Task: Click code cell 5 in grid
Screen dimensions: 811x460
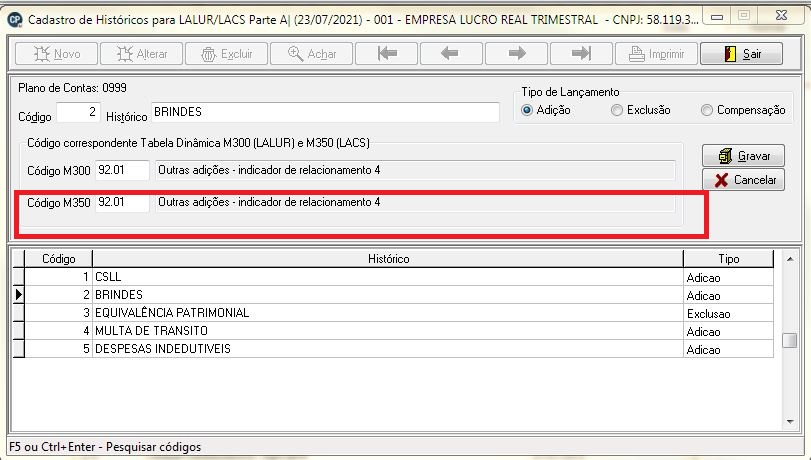Action: tap(58, 349)
